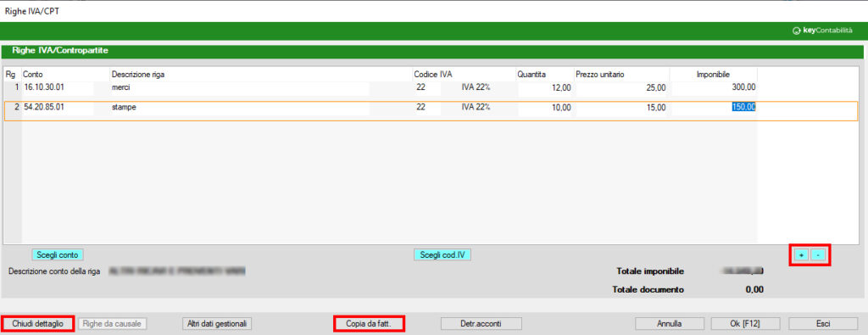The width and height of the screenshot is (868, 335).
Task: Click Detr.acconti button
Action: pyautogui.click(x=481, y=323)
